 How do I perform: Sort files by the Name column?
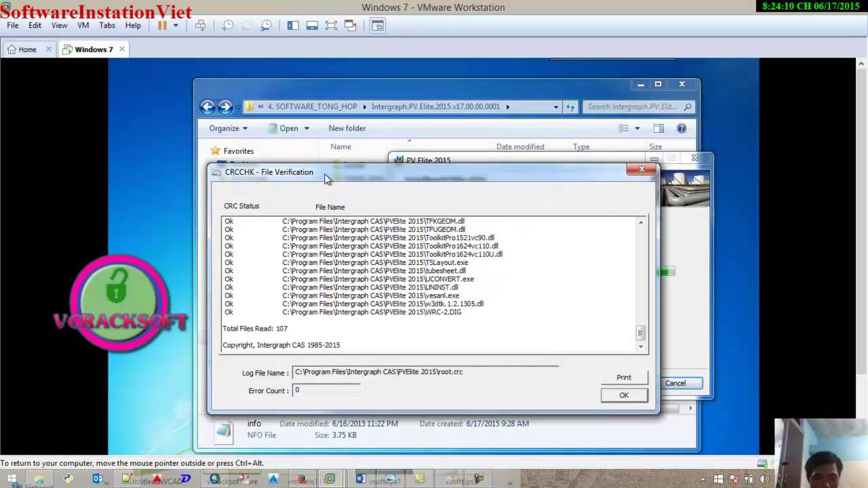(341, 146)
